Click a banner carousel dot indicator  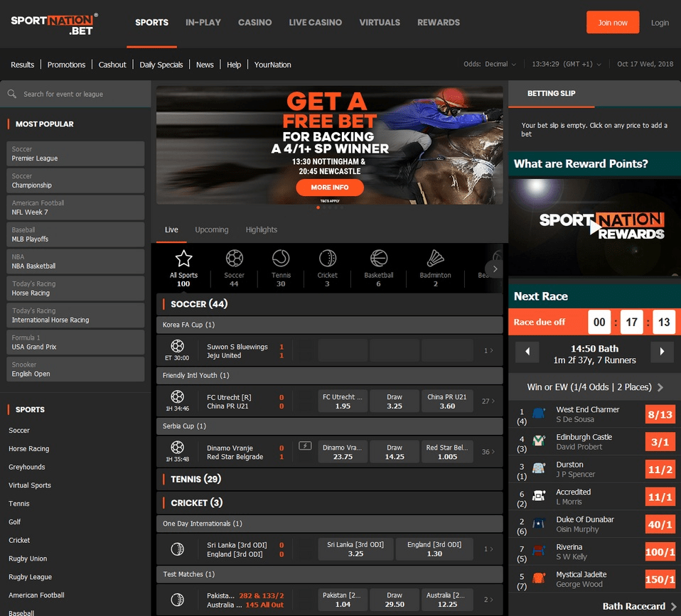[317, 208]
